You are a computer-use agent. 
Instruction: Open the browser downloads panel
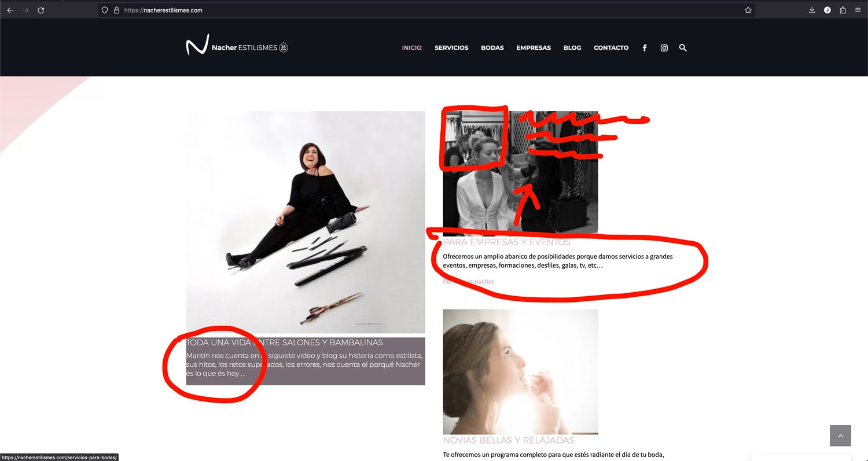[812, 10]
